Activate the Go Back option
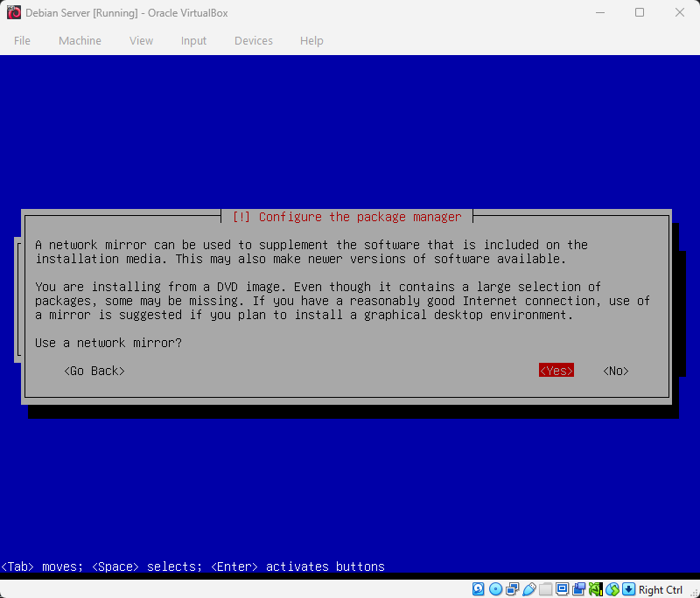700x598 pixels. pyautogui.click(x=94, y=370)
